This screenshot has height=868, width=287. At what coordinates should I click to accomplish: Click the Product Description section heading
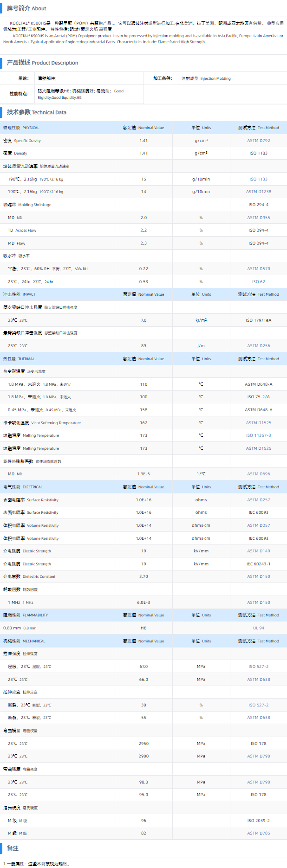(42, 63)
